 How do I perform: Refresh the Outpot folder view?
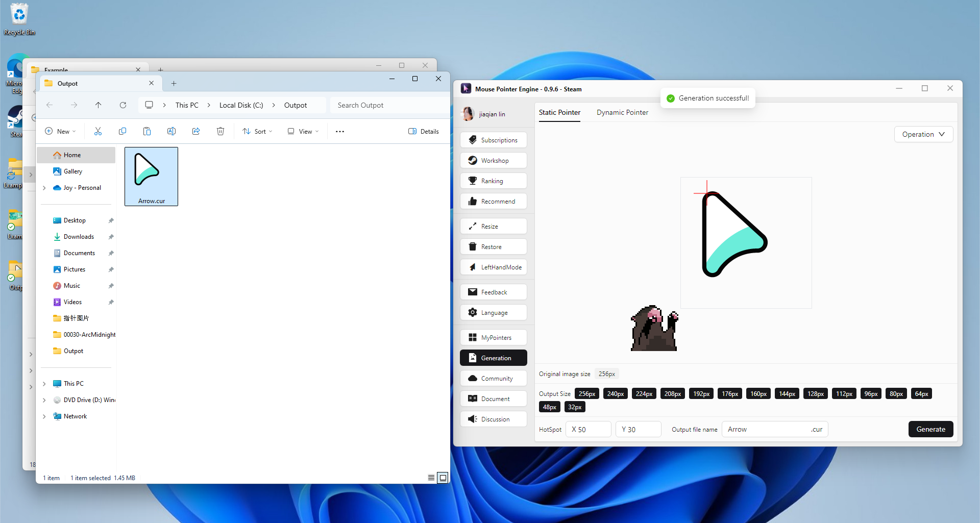(x=123, y=105)
